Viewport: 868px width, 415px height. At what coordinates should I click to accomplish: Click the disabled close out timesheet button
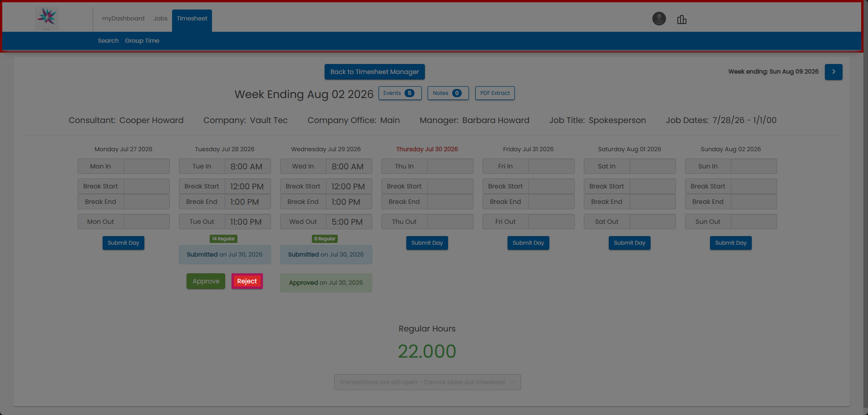pos(427,382)
